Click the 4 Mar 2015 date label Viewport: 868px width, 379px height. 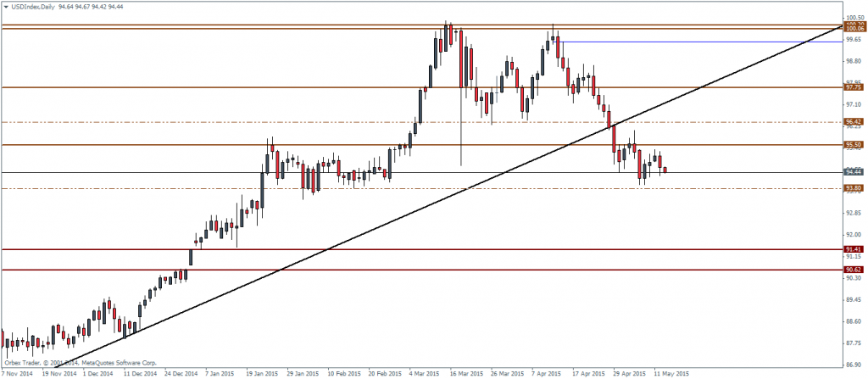coord(424,374)
